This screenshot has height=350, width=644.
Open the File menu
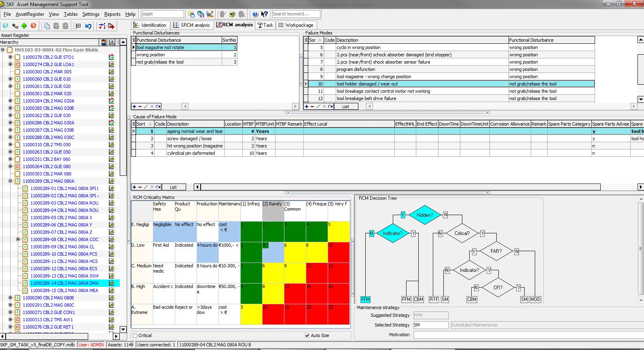click(x=7, y=14)
